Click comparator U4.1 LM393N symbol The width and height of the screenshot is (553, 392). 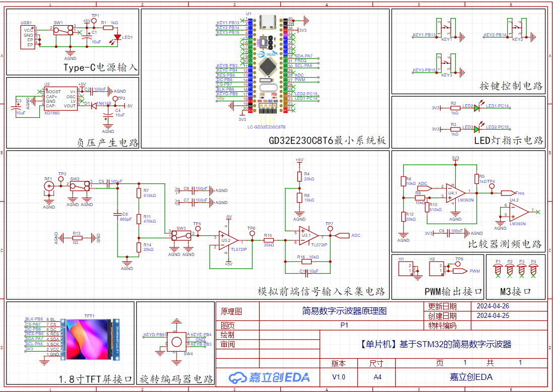tap(455, 192)
